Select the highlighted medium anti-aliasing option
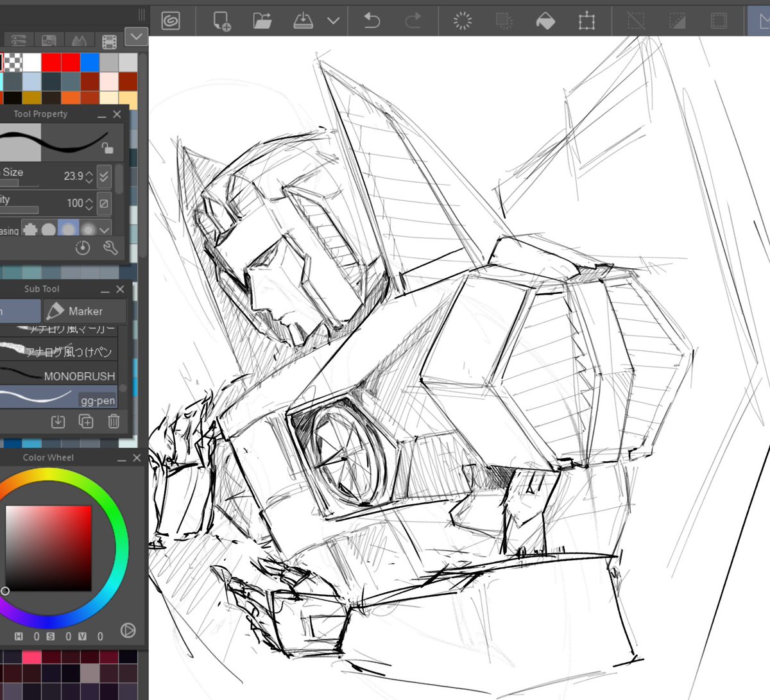This screenshot has width=770, height=700. point(68,228)
